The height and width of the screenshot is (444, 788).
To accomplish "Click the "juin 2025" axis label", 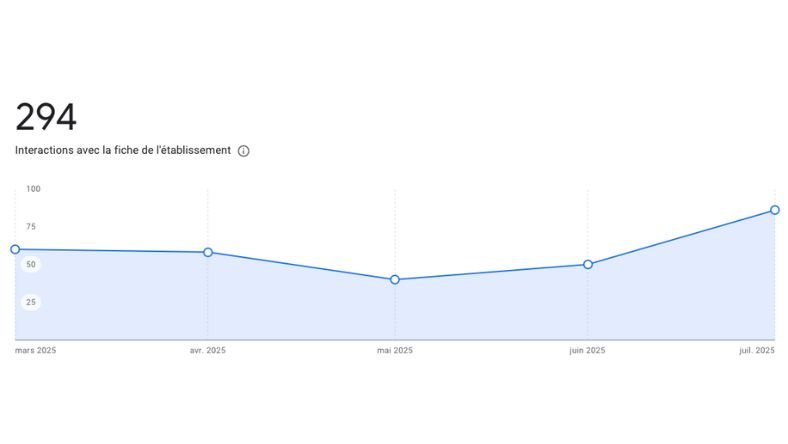I will click(x=587, y=351).
